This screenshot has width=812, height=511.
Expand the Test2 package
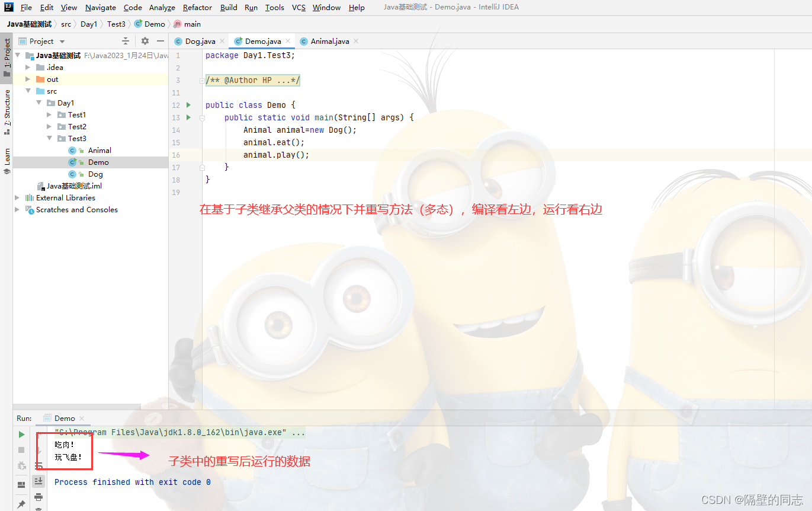click(x=49, y=126)
